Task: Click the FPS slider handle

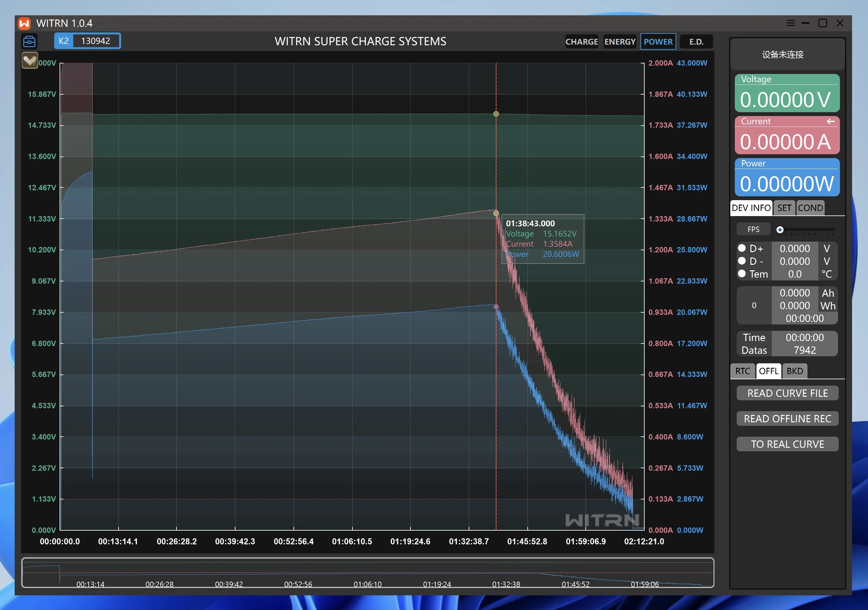Action: (780, 229)
